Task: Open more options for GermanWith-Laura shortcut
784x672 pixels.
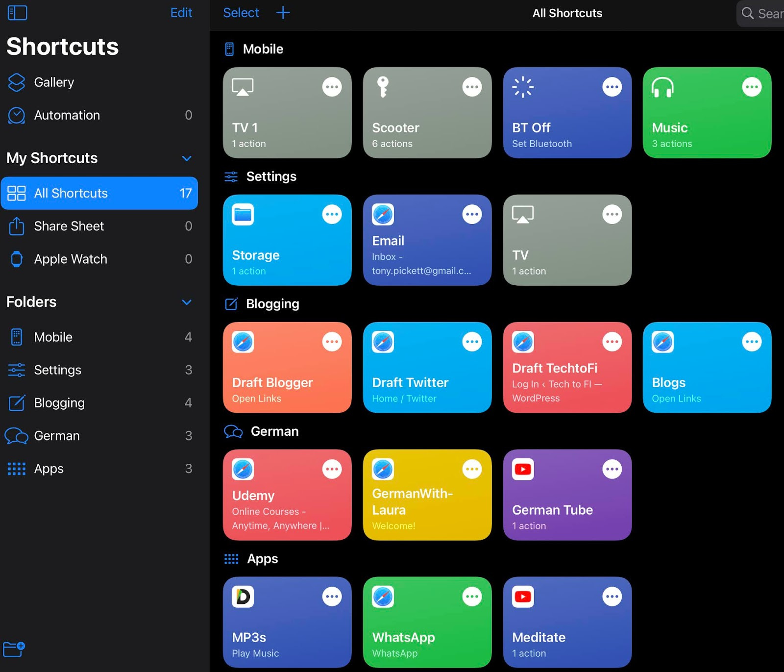Action: (x=472, y=469)
